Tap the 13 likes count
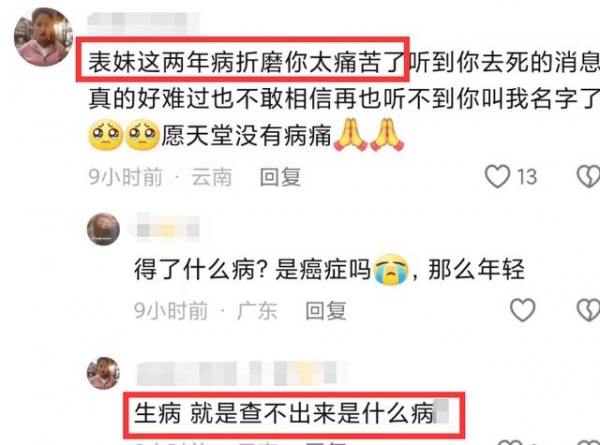 point(527,177)
